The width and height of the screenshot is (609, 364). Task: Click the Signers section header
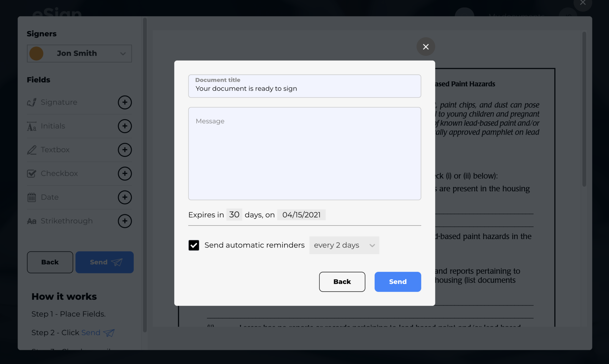tap(42, 34)
